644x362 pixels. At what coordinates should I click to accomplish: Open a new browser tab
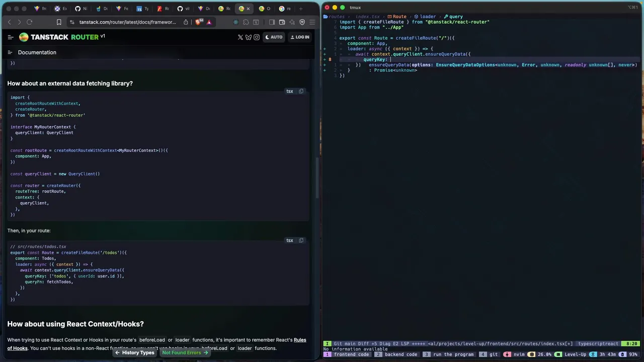[301, 9]
